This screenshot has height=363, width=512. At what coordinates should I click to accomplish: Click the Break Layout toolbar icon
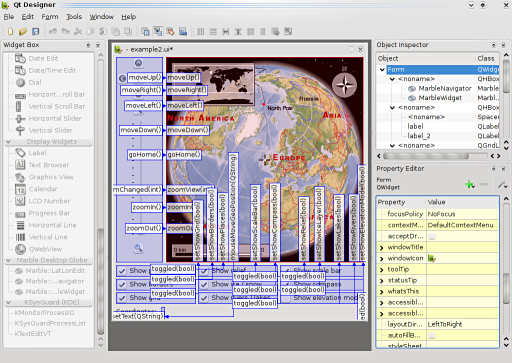point(275,32)
